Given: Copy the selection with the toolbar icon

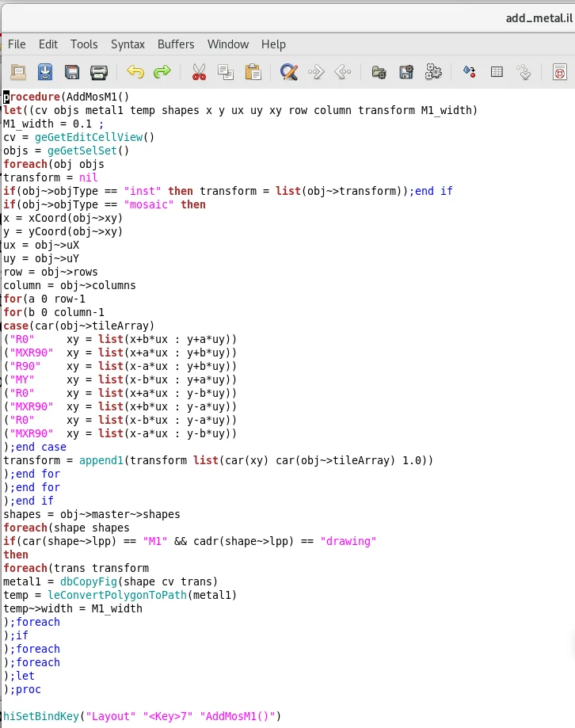Looking at the screenshot, I should coord(226,72).
